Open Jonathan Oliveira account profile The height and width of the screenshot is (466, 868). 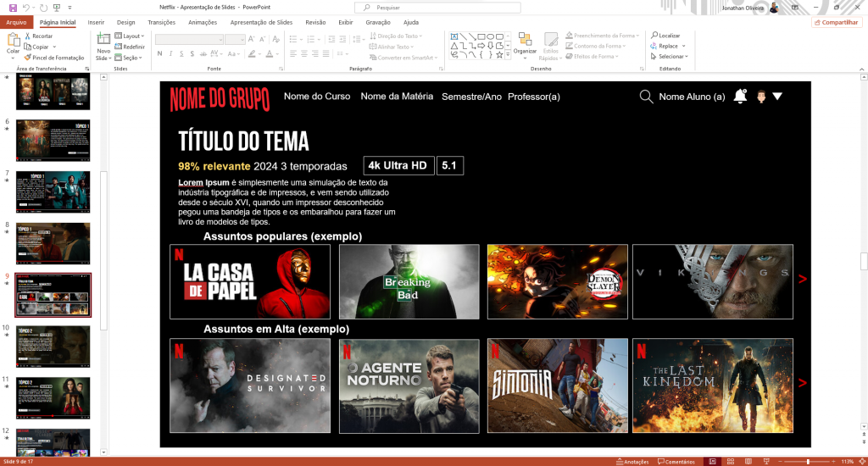click(750, 8)
